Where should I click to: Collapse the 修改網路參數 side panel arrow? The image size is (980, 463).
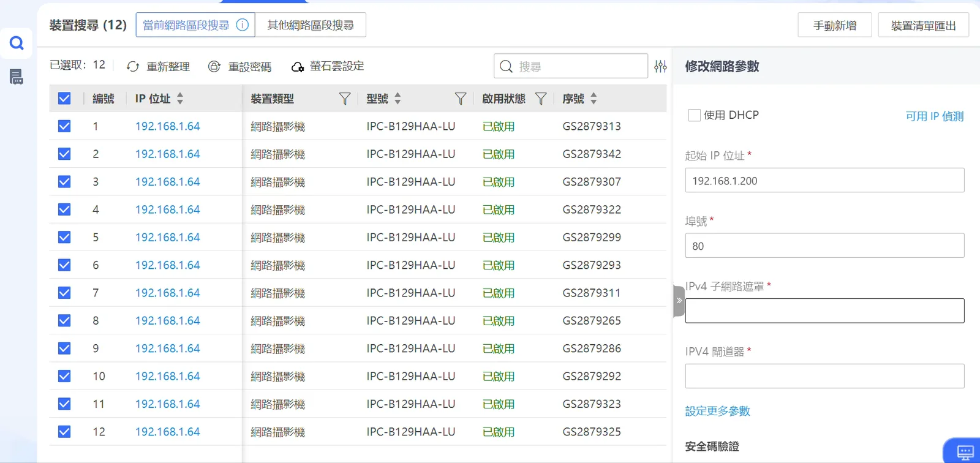point(679,301)
